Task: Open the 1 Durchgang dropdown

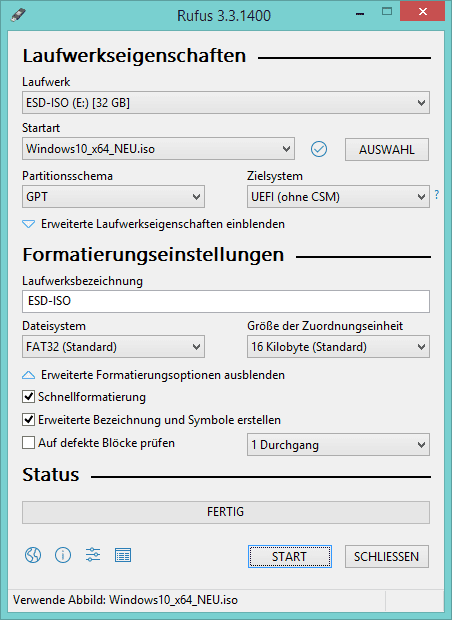Action: coord(338,445)
